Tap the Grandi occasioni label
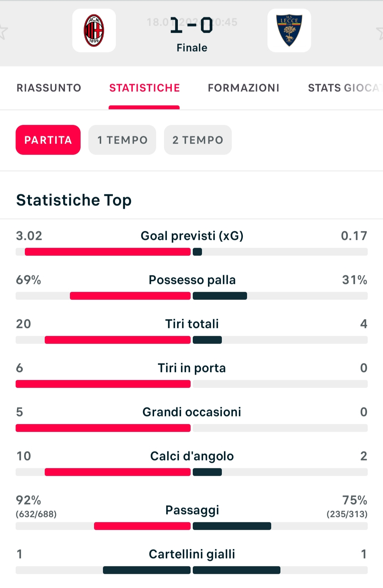Screen dimensions: 383x588 [x=192, y=412]
